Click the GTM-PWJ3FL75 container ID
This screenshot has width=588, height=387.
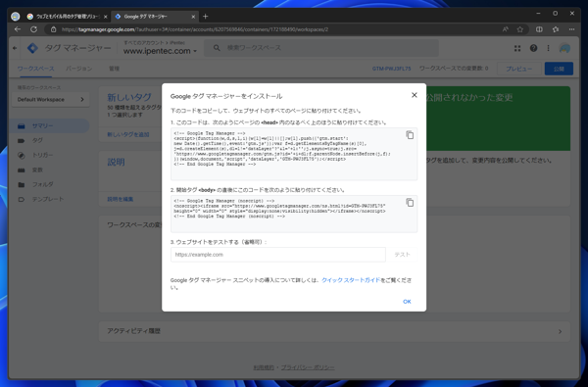[x=391, y=69]
